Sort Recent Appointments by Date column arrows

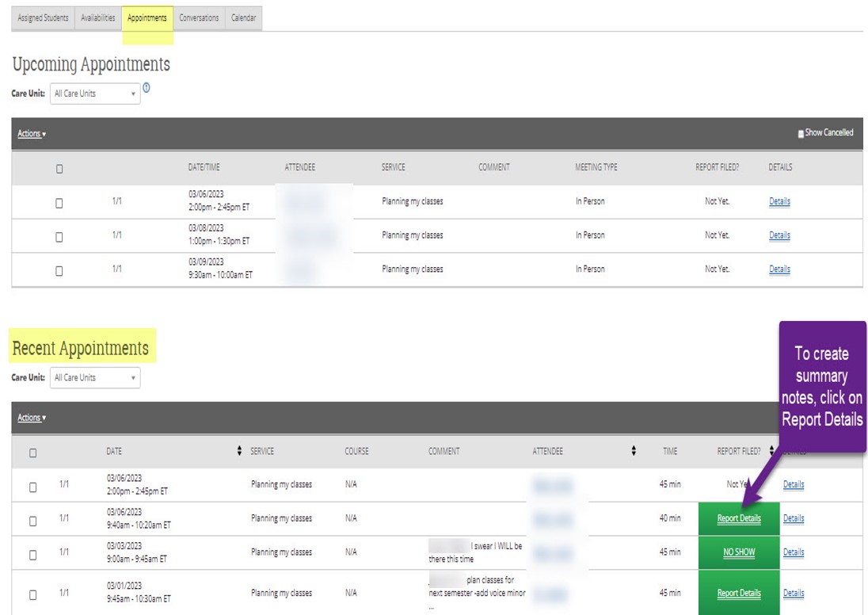(239, 451)
